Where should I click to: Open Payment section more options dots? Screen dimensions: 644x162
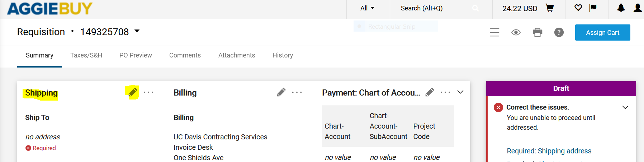[x=445, y=92]
